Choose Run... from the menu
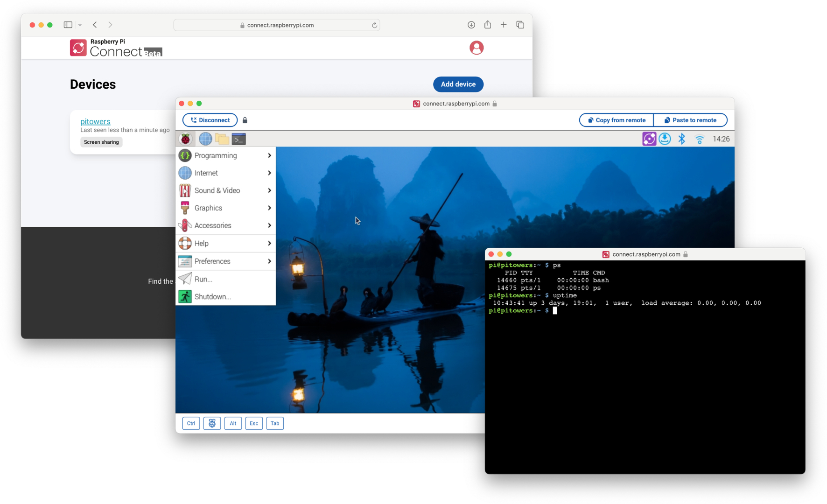 point(203,279)
